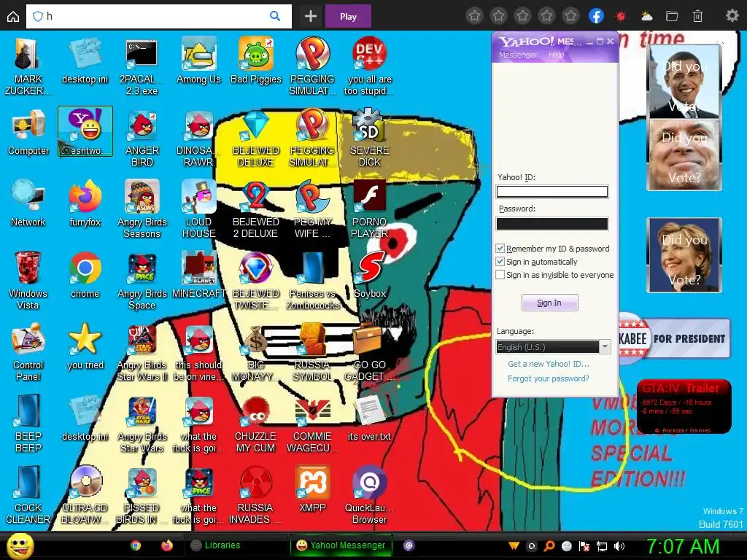Open the ULTRA CD BLOATW... disc icon
This screenshot has height=560, width=747.
85,495
